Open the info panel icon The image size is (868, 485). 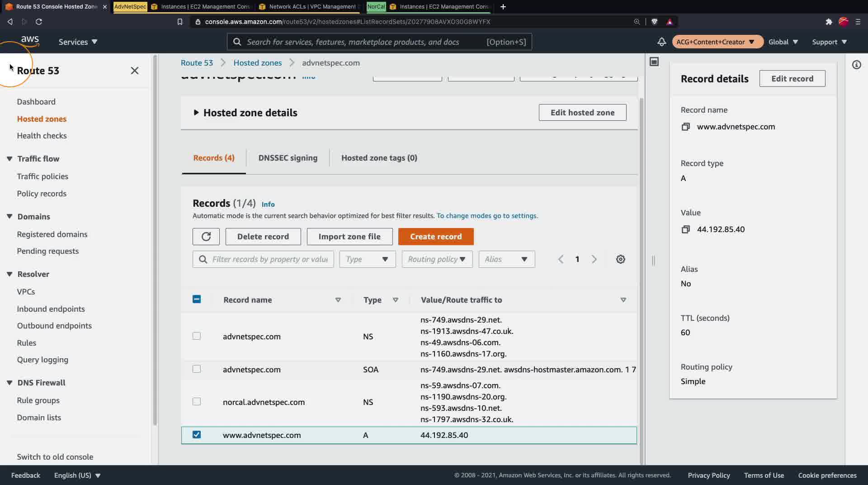[x=856, y=65]
